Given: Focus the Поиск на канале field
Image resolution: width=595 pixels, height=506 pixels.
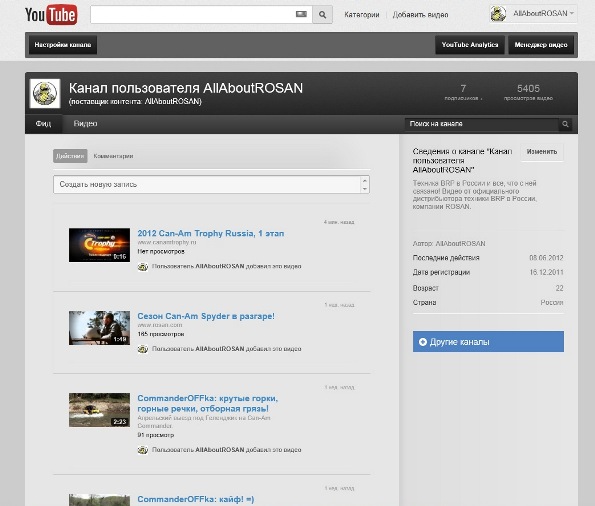Looking at the screenshot, I should pos(482,124).
